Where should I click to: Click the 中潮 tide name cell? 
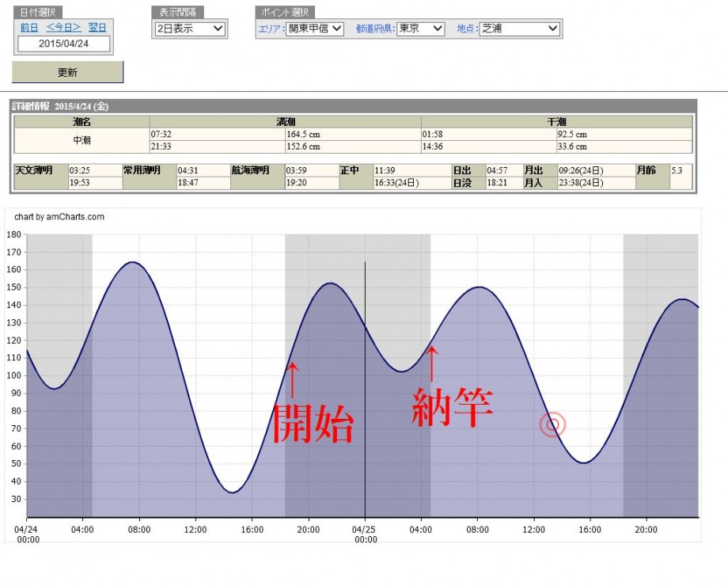tap(82, 140)
